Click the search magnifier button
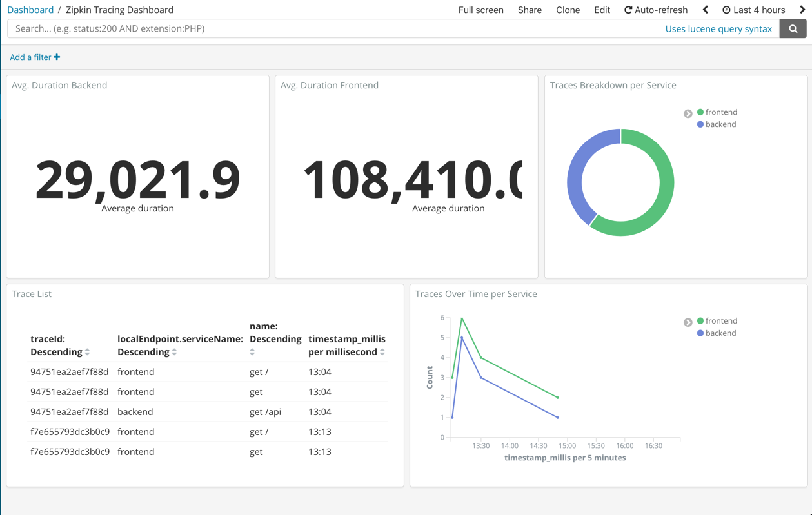 pos(793,28)
